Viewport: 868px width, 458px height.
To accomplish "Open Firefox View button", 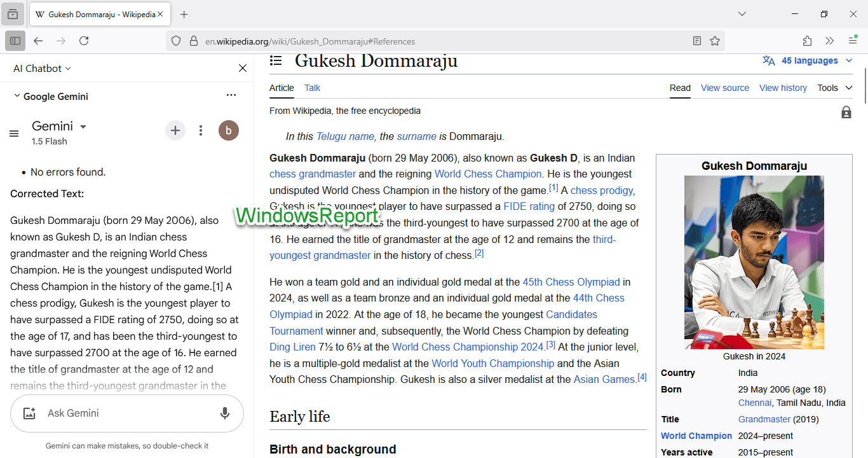I will [x=13, y=14].
